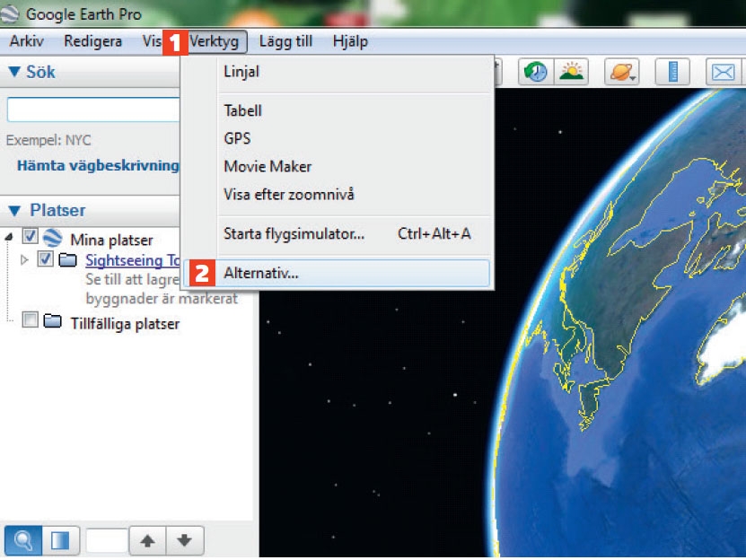Expand the Sightseeing Tour folder
Image resolution: width=746 pixels, height=560 pixels.
[24, 260]
